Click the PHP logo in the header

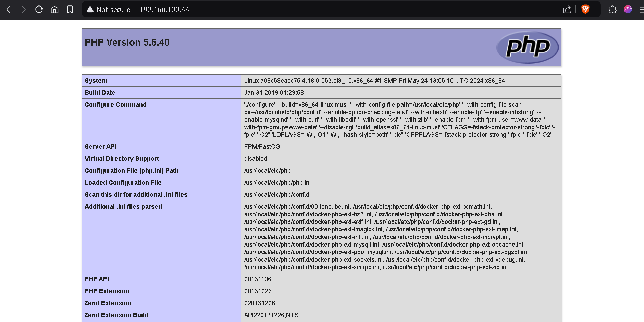tap(527, 47)
